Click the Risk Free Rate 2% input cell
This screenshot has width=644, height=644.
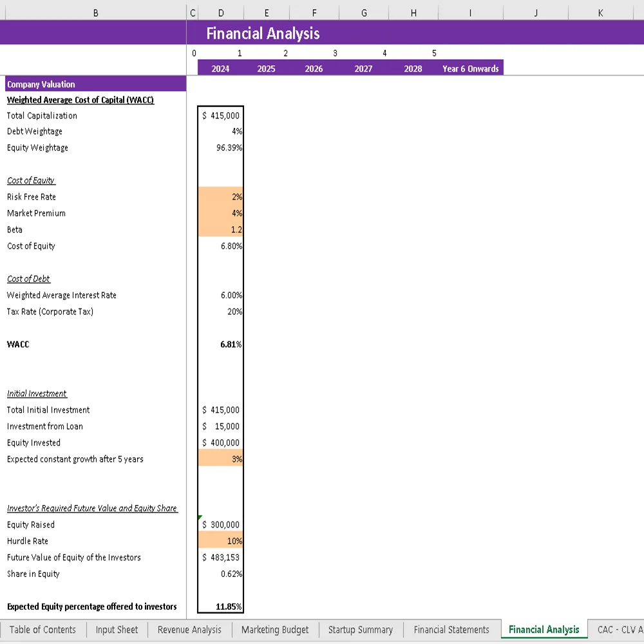pos(221,197)
